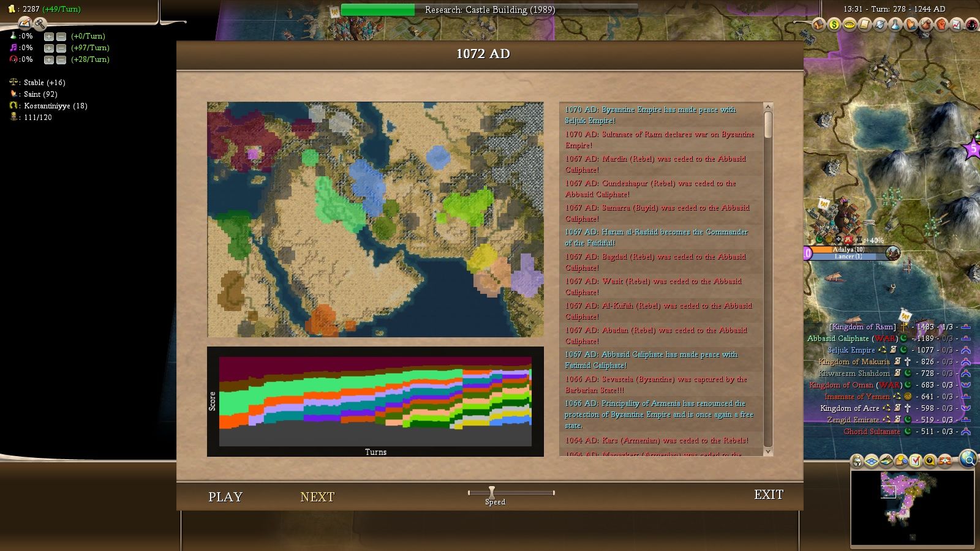Click the wrench-and-hammer options icon

[40, 23]
